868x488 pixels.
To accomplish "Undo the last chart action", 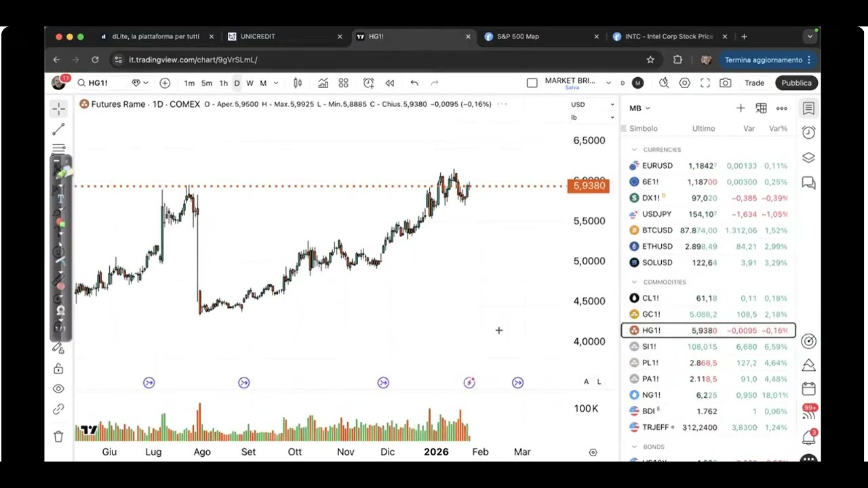I will point(414,83).
